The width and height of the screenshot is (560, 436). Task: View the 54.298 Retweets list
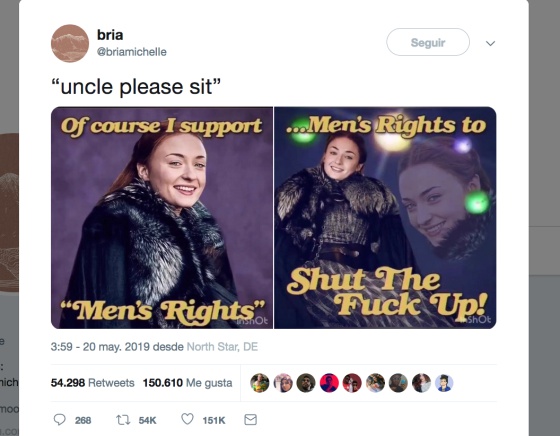point(92,383)
